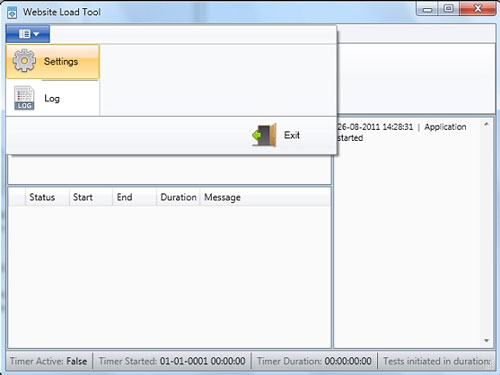
Task: Minimize the Website Load Tool window
Action: coord(427,9)
